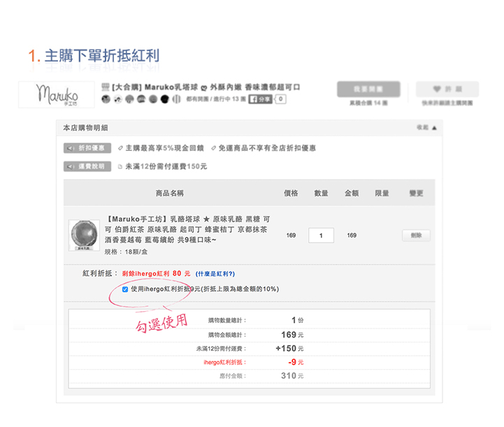This screenshot has height=427, width=504.
Task: Click the 累積合購 14 團 text
Action: point(368,103)
